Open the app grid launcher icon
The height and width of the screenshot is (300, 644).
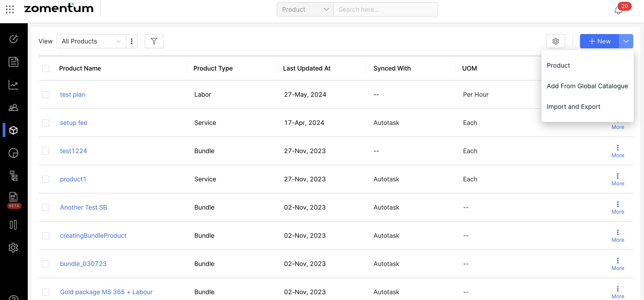coord(10,9)
